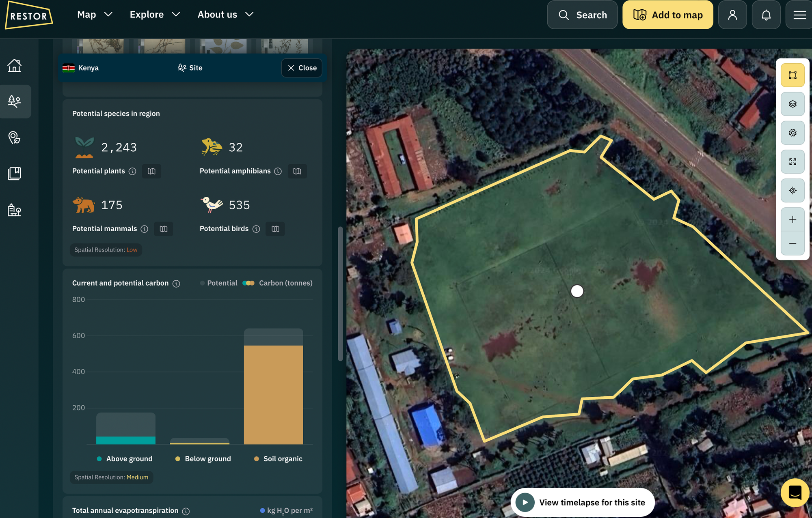The width and height of the screenshot is (812, 518).
Task: Click the Add to map button
Action: click(667, 15)
